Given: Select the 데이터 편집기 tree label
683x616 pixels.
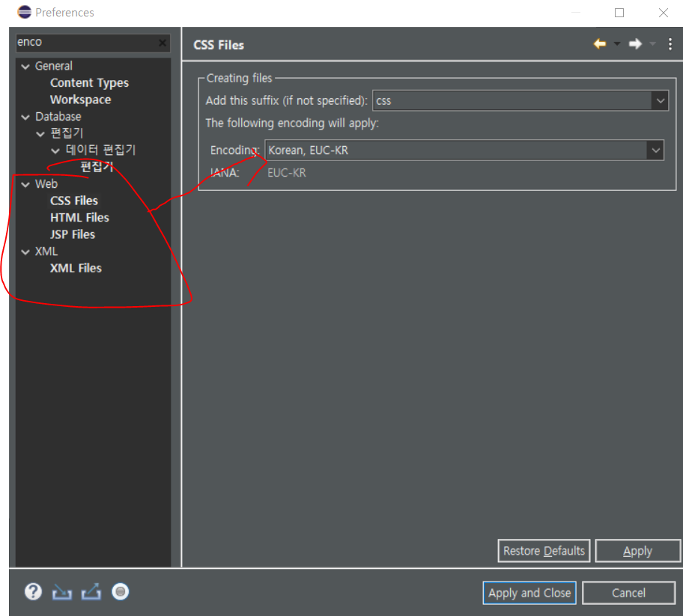Looking at the screenshot, I should [x=100, y=150].
